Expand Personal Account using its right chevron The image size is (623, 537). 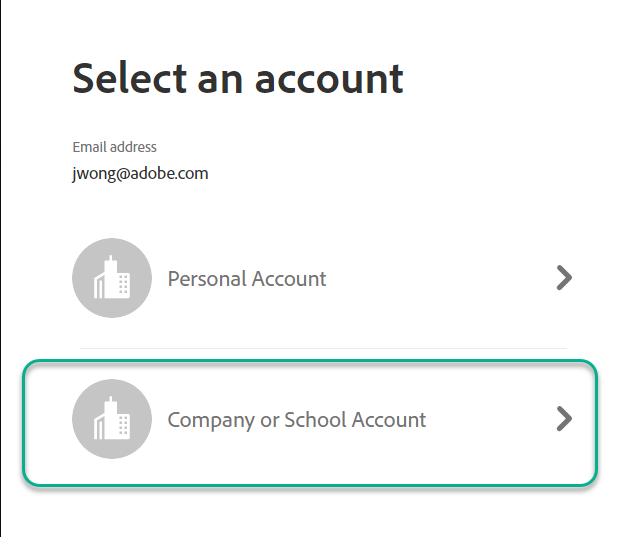click(x=564, y=278)
